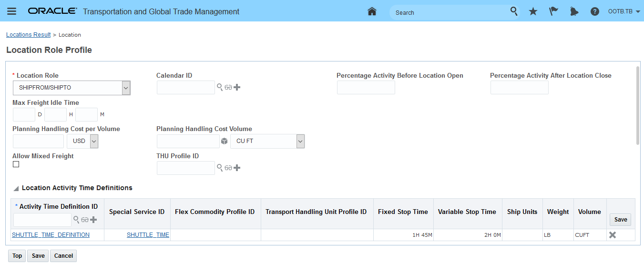Click the THU Profile ID view glasses icon
This screenshot has height=264, width=644.
click(228, 168)
